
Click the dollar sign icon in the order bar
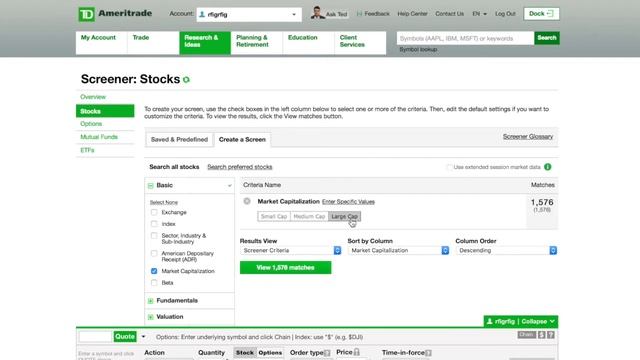click(542, 335)
